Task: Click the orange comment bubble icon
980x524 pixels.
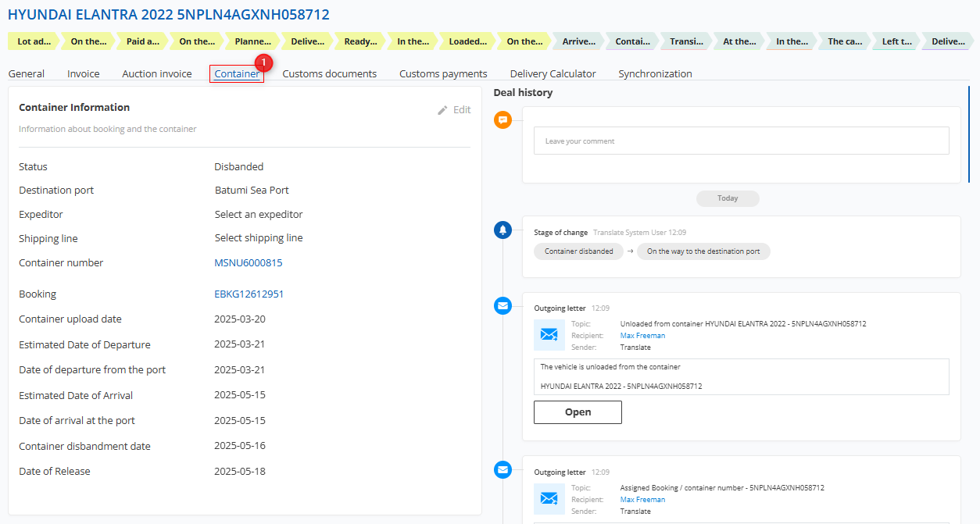Action: tap(503, 120)
